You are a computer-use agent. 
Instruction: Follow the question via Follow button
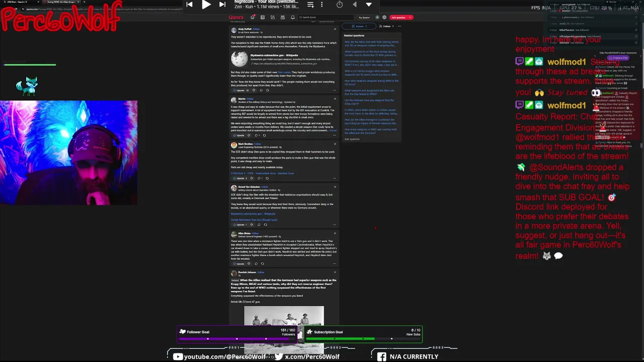(x=386, y=26)
